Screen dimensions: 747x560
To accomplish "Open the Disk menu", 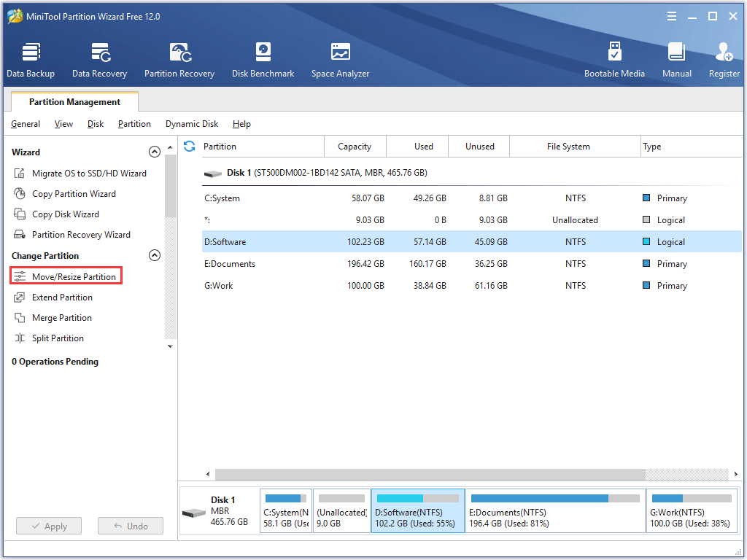I will point(96,124).
